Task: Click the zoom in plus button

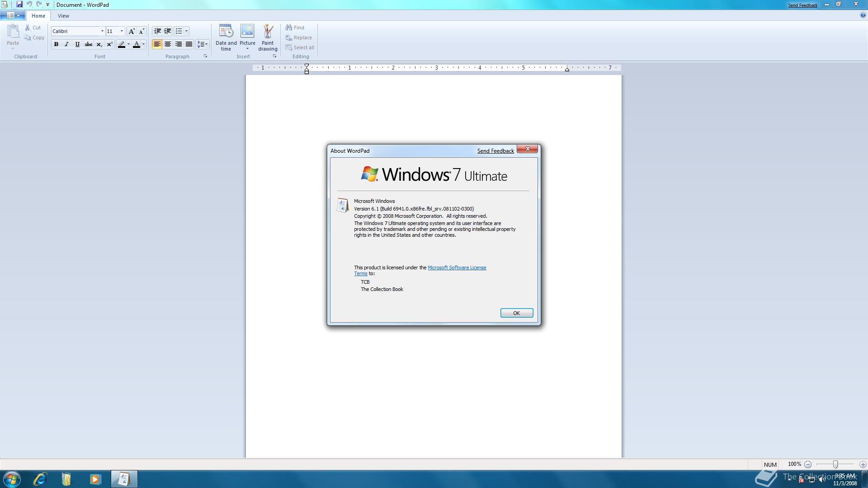Action: coord(863,465)
